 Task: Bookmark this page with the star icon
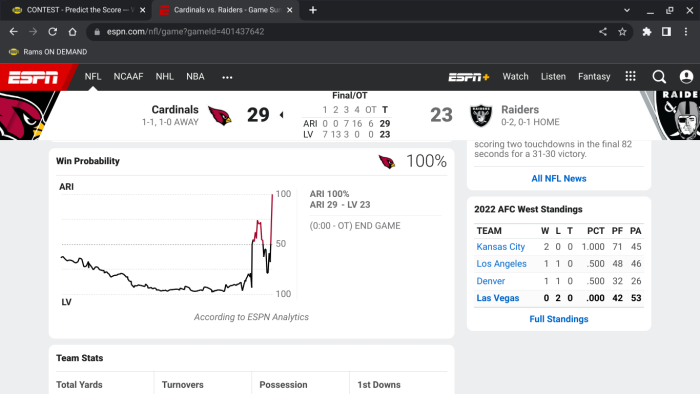[x=622, y=32]
